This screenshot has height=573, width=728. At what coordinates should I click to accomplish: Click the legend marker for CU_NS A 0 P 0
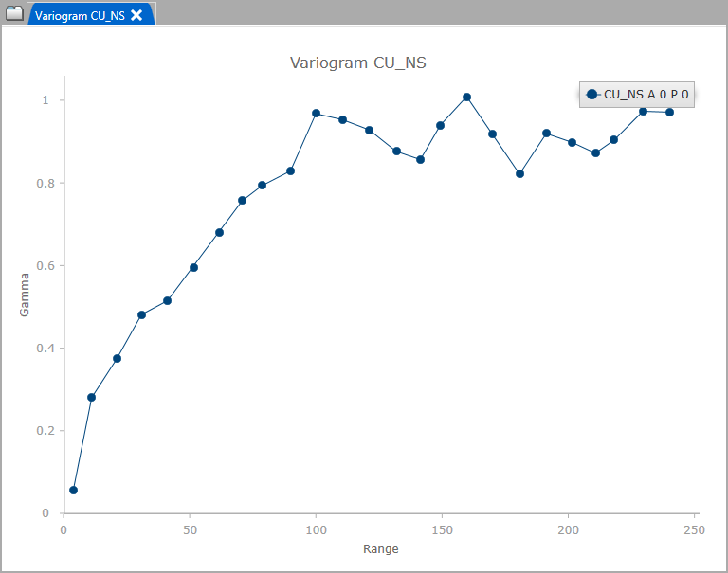click(x=592, y=94)
